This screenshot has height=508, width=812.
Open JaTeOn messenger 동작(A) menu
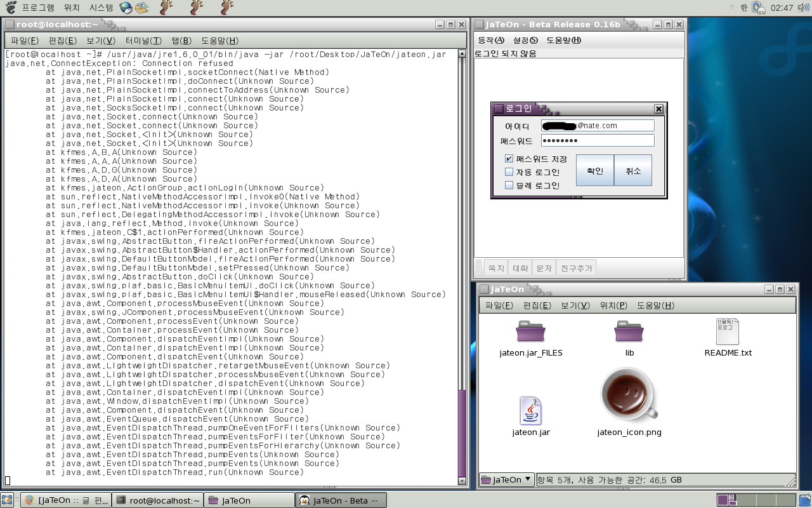click(x=491, y=40)
